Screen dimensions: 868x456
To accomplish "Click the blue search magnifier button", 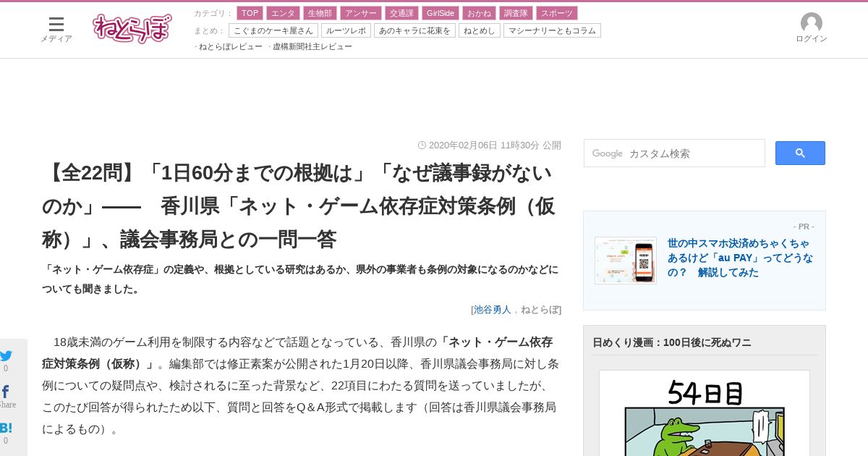I will point(800,153).
